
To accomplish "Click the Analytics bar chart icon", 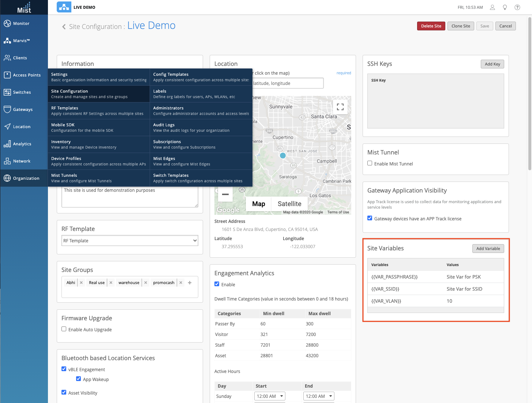I will tap(7, 144).
